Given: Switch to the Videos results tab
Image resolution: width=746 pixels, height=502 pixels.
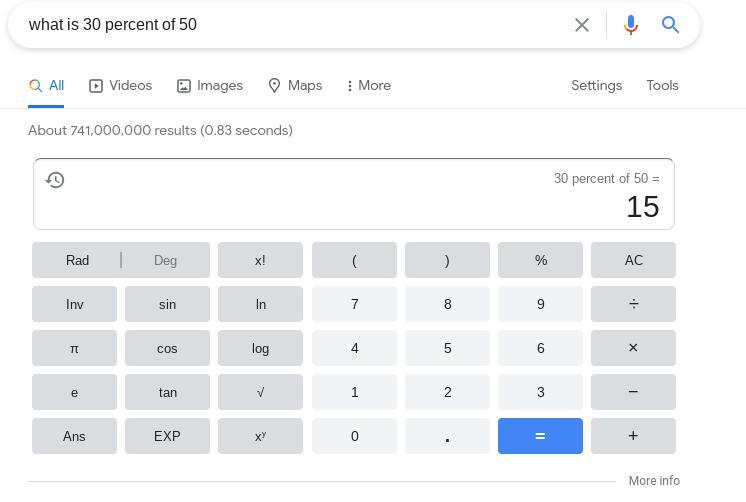Looking at the screenshot, I should tap(120, 86).
